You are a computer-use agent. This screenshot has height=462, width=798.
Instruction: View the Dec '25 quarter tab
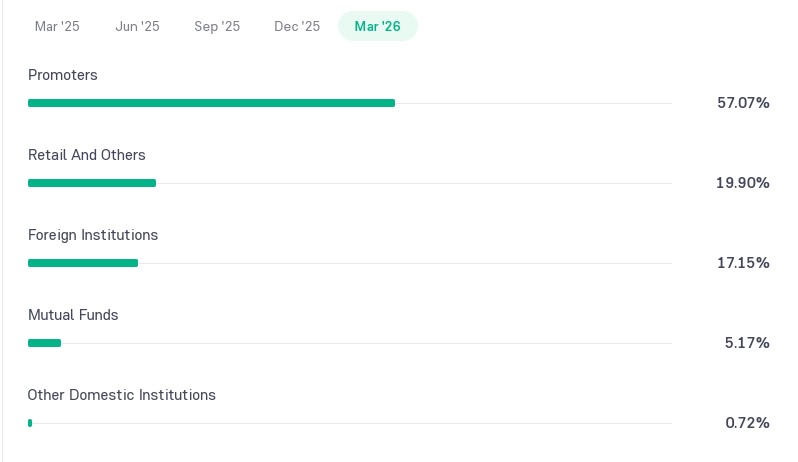(x=297, y=26)
